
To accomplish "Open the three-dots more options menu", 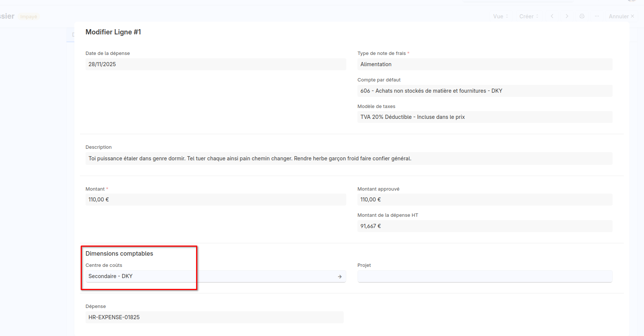I will coord(597,16).
